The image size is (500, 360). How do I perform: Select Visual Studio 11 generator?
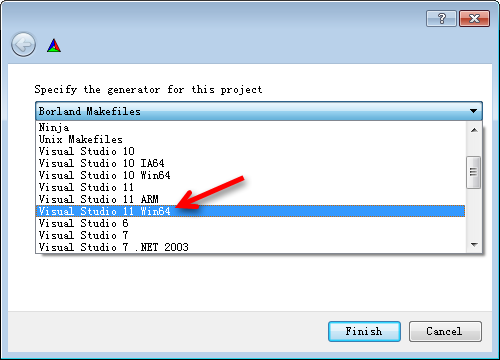click(250, 187)
